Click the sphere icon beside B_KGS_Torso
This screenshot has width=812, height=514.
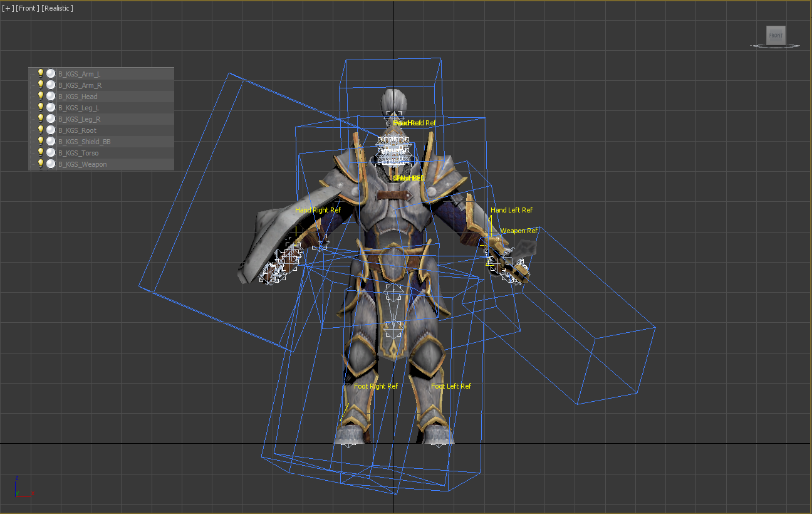tap(51, 152)
